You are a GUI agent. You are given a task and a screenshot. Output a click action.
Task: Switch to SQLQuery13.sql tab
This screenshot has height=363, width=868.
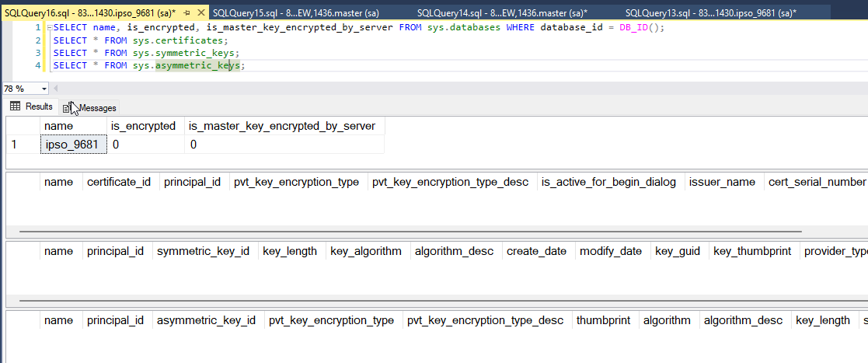710,12
